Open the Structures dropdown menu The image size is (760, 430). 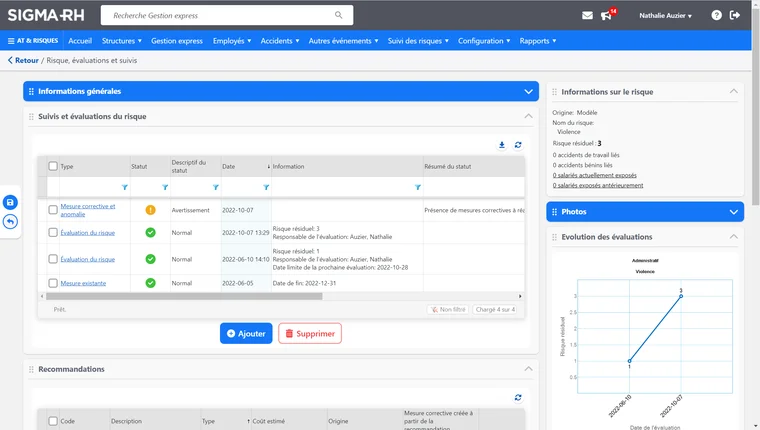pos(122,41)
